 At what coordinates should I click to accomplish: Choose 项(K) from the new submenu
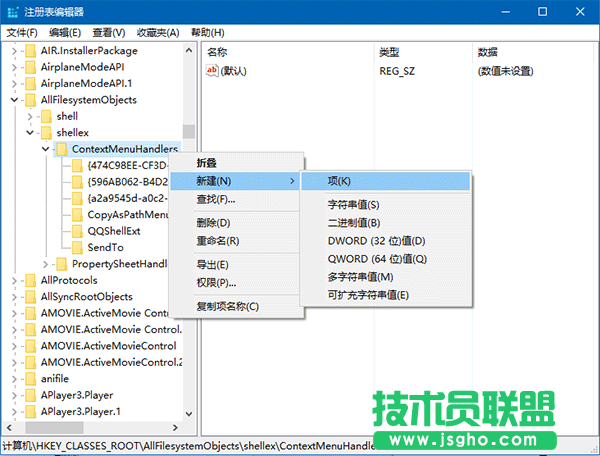tap(339, 181)
